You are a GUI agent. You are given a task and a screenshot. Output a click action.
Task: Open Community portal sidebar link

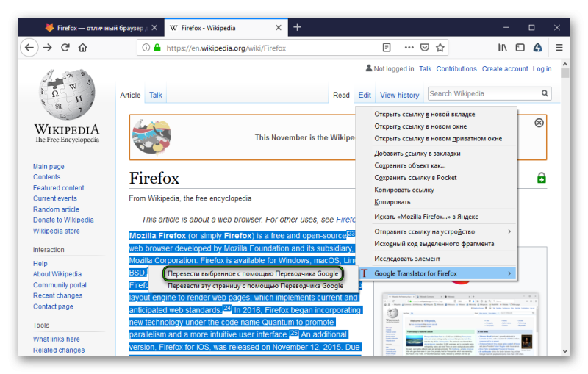point(60,285)
